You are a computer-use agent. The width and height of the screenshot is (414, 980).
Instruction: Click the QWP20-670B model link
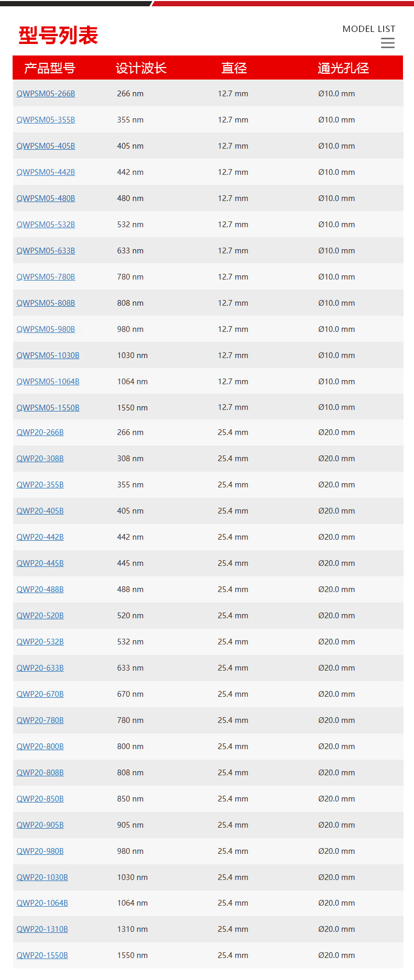click(x=40, y=694)
